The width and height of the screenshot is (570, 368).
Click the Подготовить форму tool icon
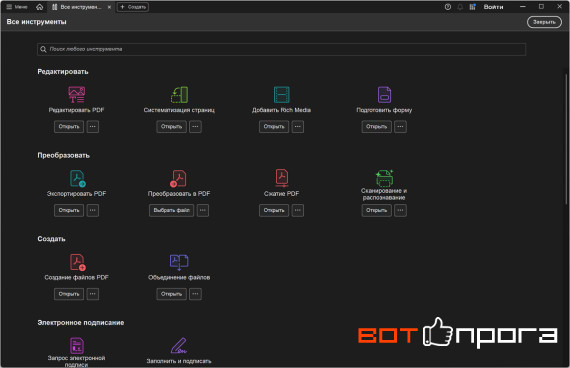384,95
